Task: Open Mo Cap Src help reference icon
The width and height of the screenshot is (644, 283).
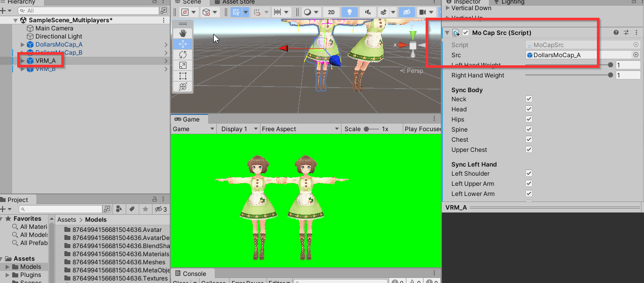Action: tap(616, 33)
